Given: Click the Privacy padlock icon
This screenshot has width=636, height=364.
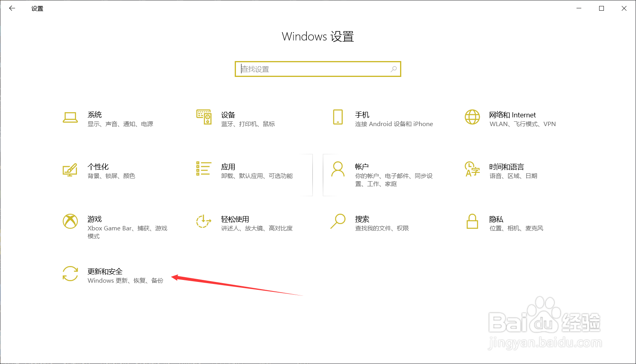Looking at the screenshot, I should tap(472, 221).
